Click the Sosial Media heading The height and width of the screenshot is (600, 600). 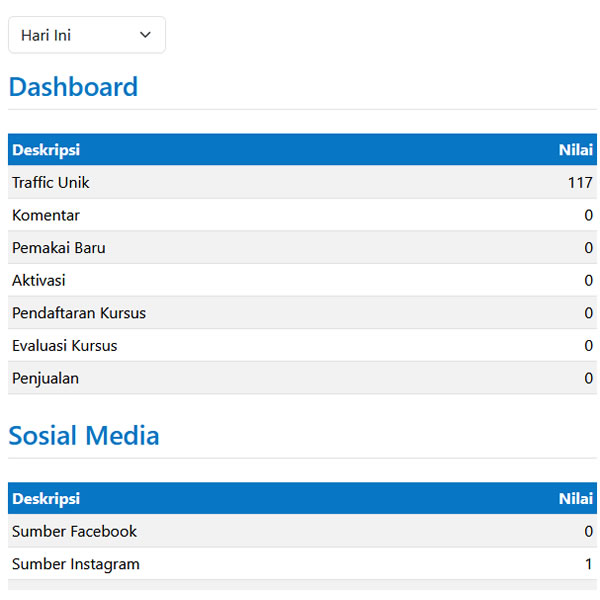pos(84,435)
